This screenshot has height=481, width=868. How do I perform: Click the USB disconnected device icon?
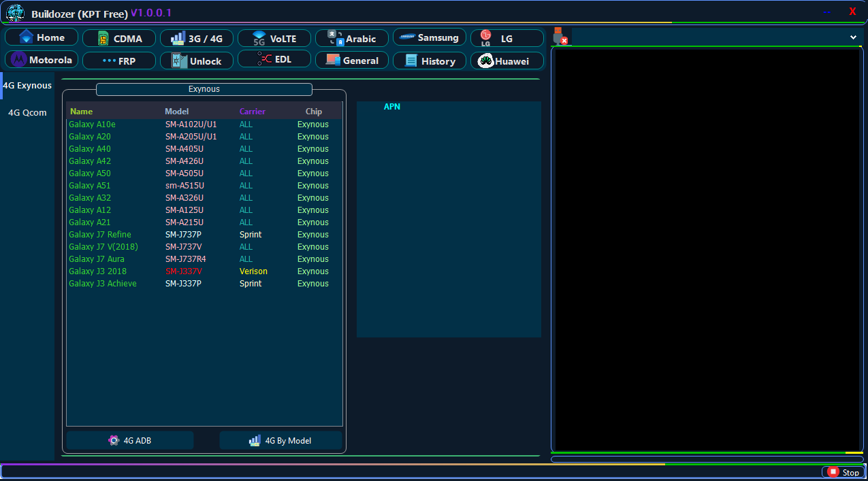tap(560, 37)
